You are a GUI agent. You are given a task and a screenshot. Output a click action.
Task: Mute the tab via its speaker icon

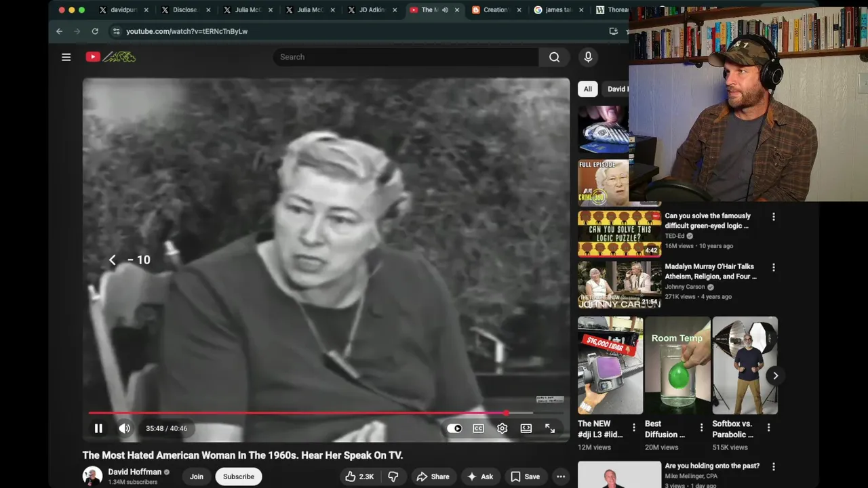[x=445, y=10]
